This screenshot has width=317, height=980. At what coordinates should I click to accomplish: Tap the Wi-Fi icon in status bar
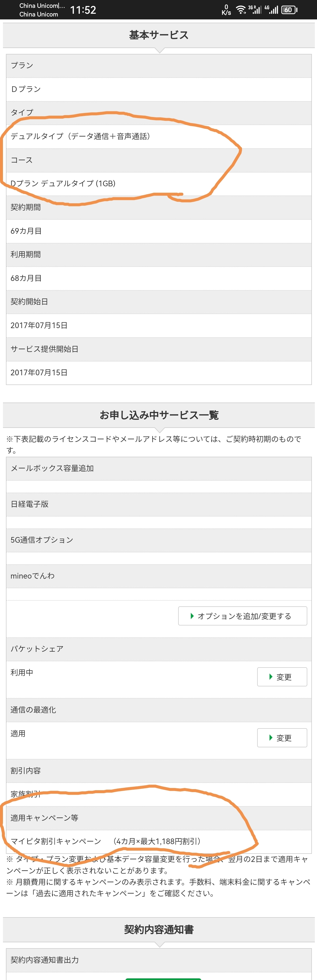pos(240,9)
